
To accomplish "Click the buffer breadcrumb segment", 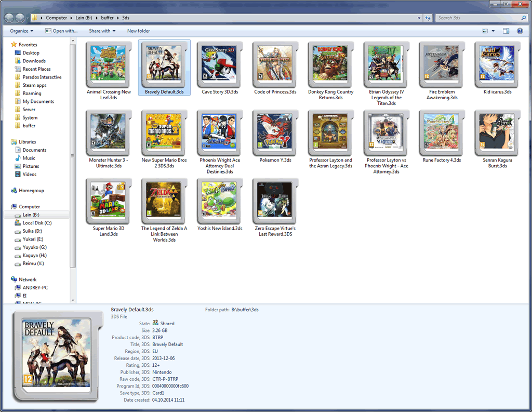I will point(107,18).
